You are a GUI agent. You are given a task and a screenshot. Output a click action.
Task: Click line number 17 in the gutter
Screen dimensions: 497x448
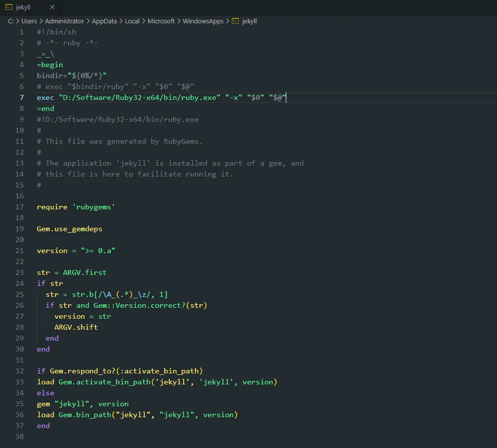(20, 207)
